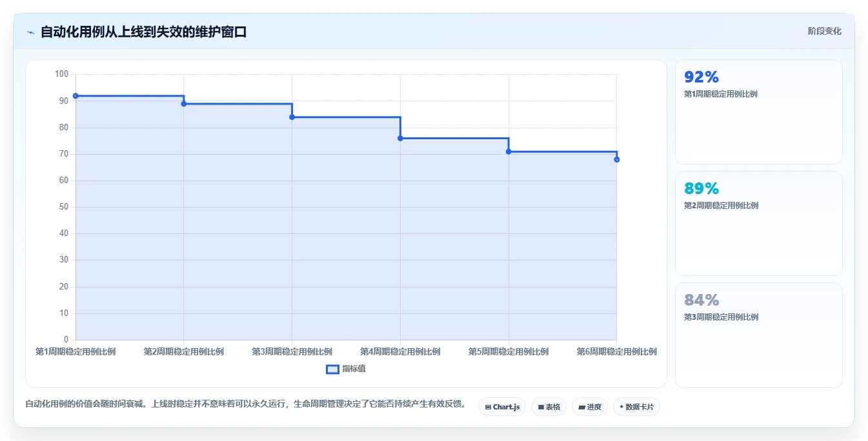The image size is (868, 441).
Task: Click the 表格 tag chip
Action: click(x=549, y=407)
